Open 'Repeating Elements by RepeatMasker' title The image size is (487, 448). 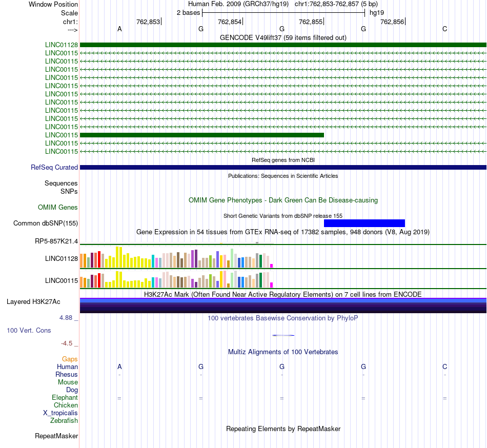(x=283, y=429)
